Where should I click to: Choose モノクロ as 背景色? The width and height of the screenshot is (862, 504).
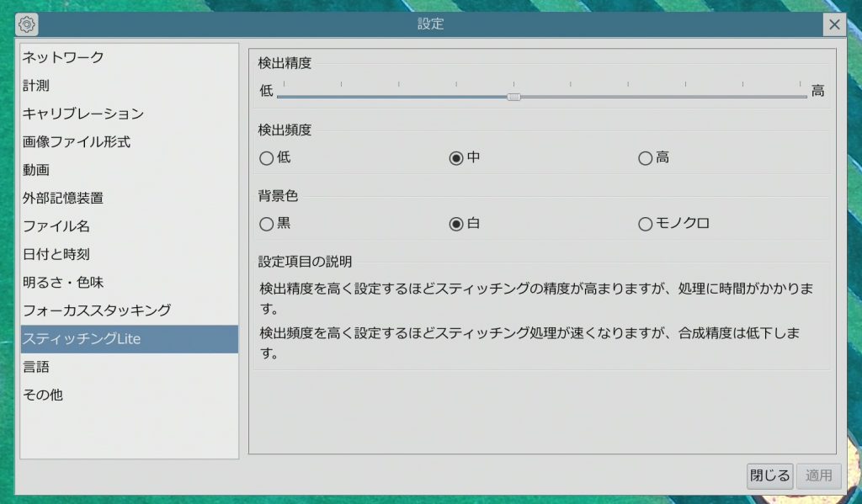point(646,224)
